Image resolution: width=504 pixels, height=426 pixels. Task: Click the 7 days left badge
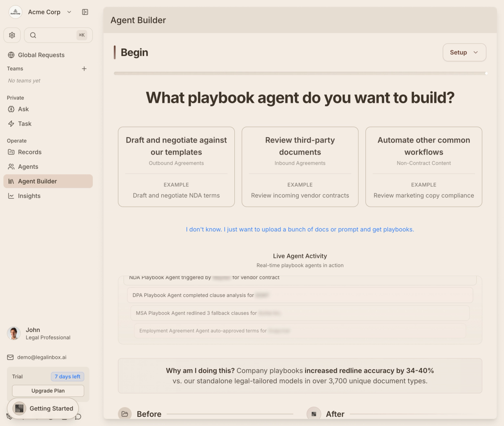(68, 377)
